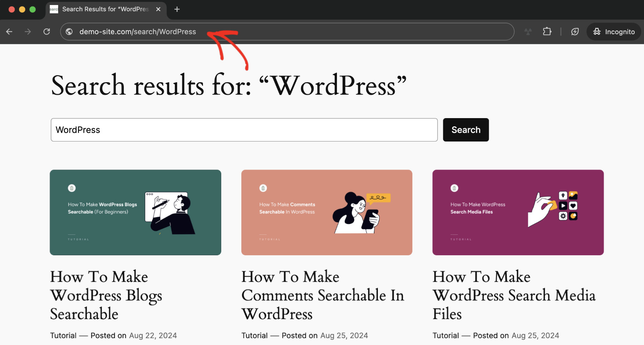This screenshot has width=644, height=345.
Task: Open How To Make WordPress Blogs Searchable title
Action: click(x=106, y=295)
